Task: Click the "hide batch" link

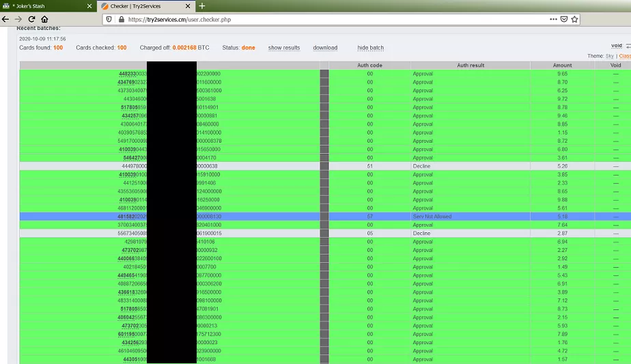Action: coord(370,48)
